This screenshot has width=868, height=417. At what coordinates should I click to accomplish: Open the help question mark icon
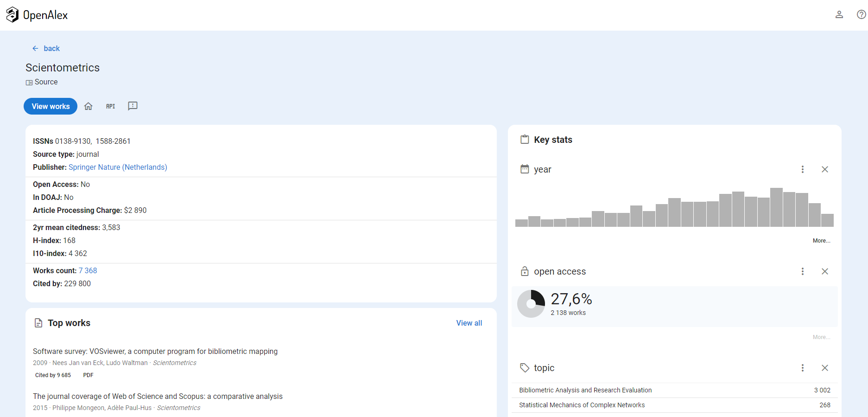pos(861,15)
